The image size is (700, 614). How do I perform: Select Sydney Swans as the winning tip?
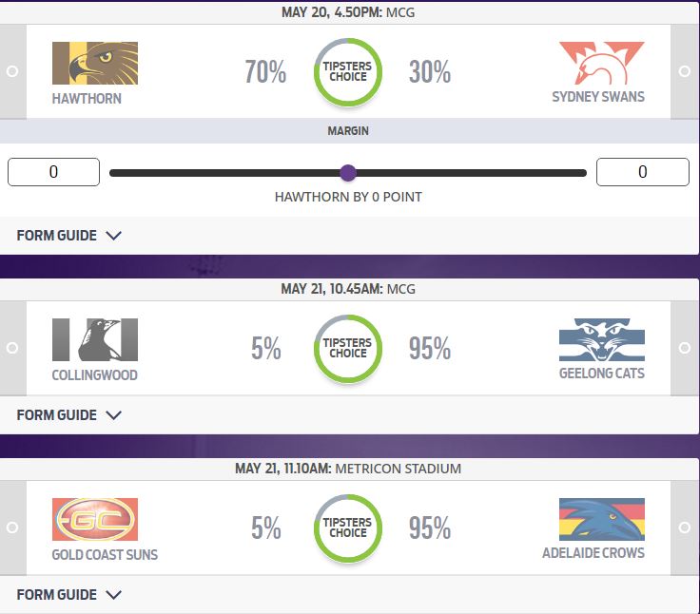685,71
